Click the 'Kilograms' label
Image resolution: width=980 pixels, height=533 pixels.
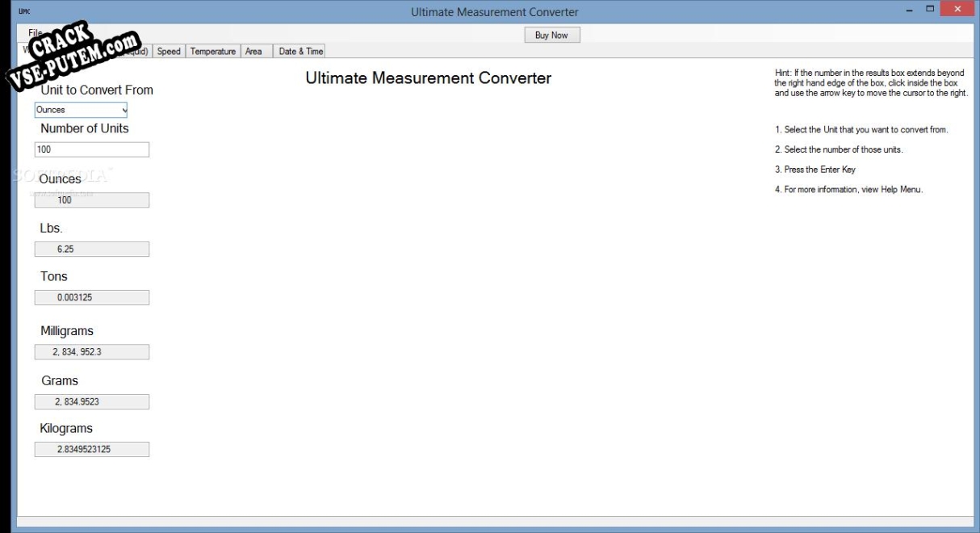pos(66,429)
